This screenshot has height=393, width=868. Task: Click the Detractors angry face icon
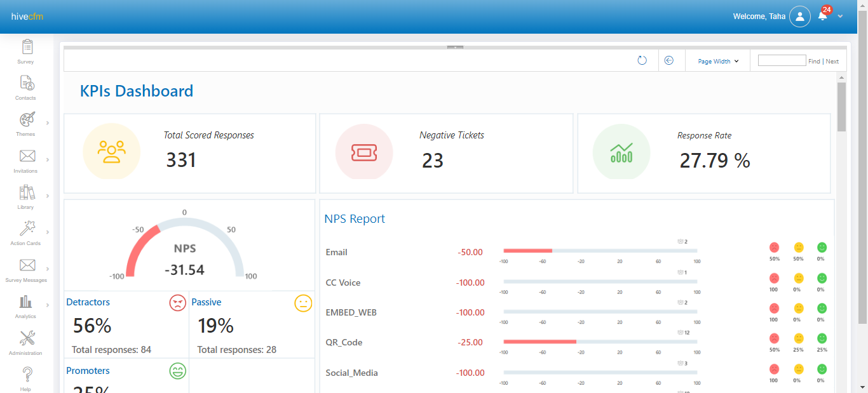point(177,303)
